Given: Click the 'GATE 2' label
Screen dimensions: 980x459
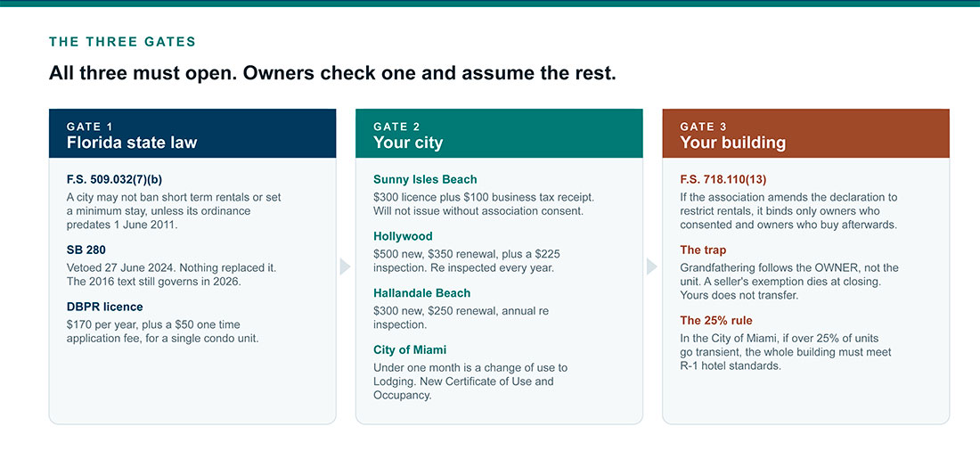Looking at the screenshot, I should 396,127.
